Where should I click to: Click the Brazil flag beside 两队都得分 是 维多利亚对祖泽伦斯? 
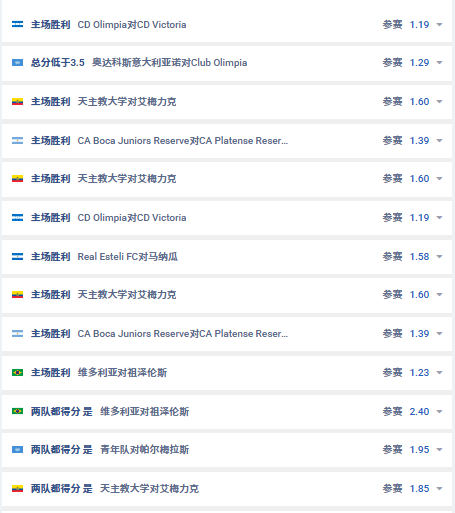click(17, 411)
